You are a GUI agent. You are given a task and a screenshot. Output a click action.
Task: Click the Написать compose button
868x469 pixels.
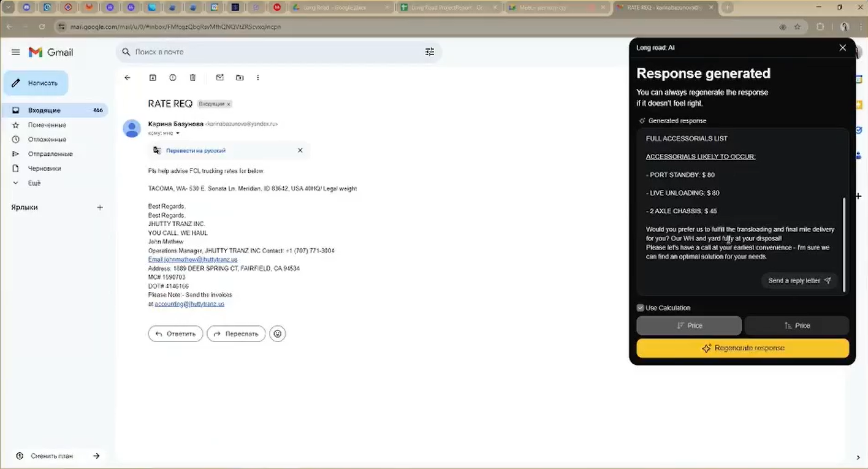[x=36, y=83]
